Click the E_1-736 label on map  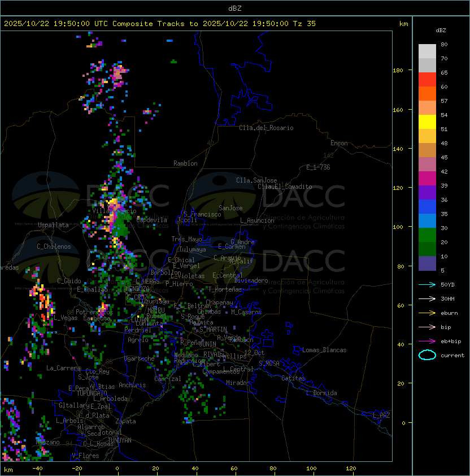(x=318, y=167)
